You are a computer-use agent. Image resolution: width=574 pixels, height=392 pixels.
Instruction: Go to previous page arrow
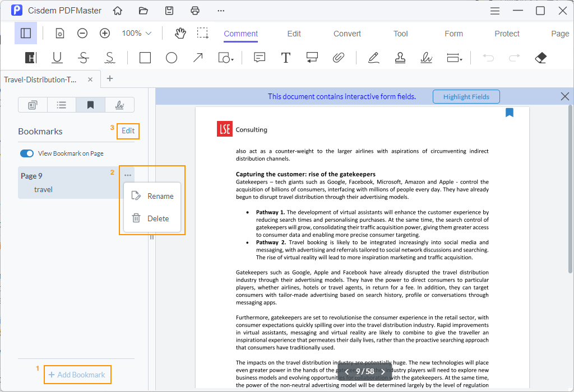[x=346, y=371]
